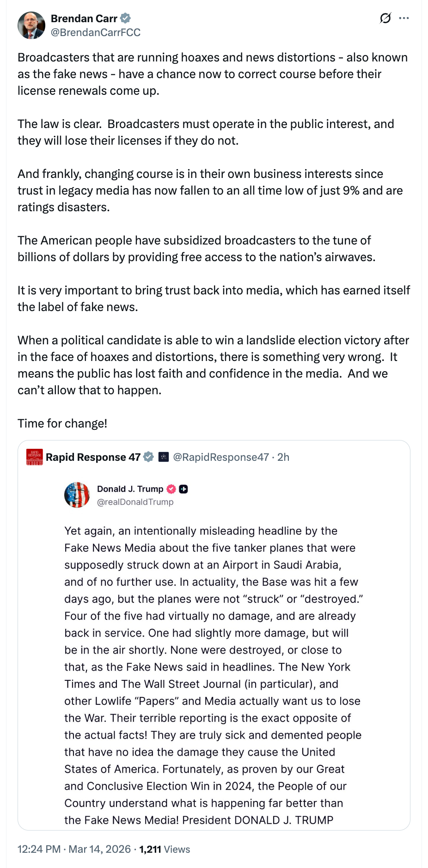Click the Donald J. Trump display name
The height and width of the screenshot is (868, 428).
pos(130,489)
